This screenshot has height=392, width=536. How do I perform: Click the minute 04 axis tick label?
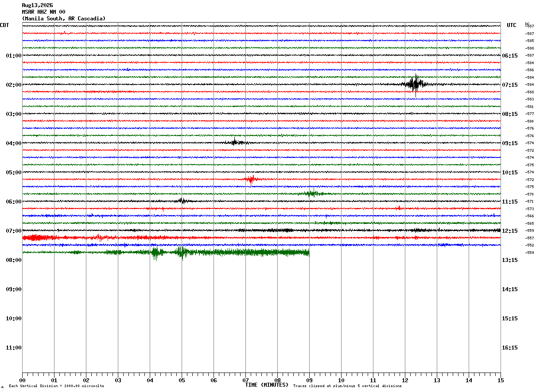coord(150,380)
